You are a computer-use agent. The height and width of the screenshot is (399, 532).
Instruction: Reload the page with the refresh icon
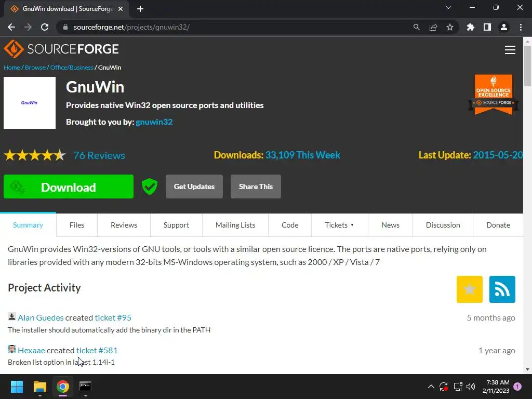tap(45, 27)
